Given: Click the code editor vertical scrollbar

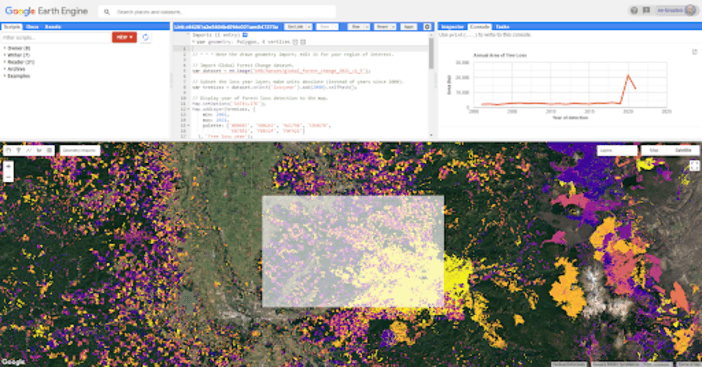Looking at the screenshot, I should 431,54.
